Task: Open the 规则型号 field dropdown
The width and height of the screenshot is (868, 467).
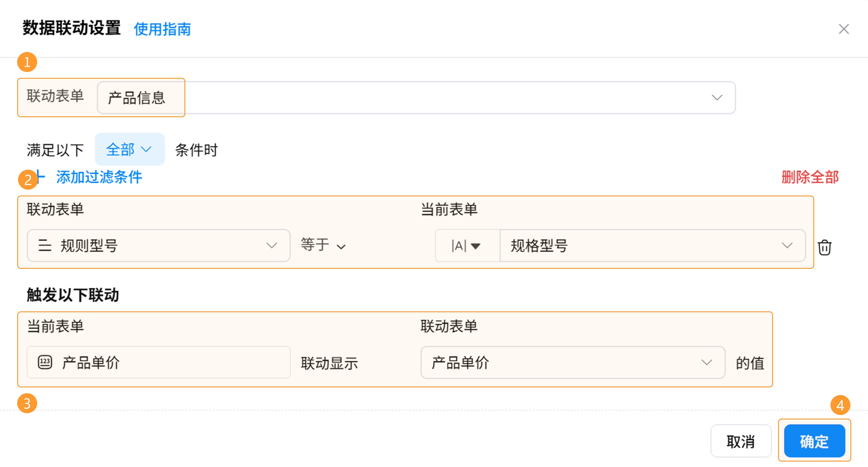Action: tap(158, 245)
